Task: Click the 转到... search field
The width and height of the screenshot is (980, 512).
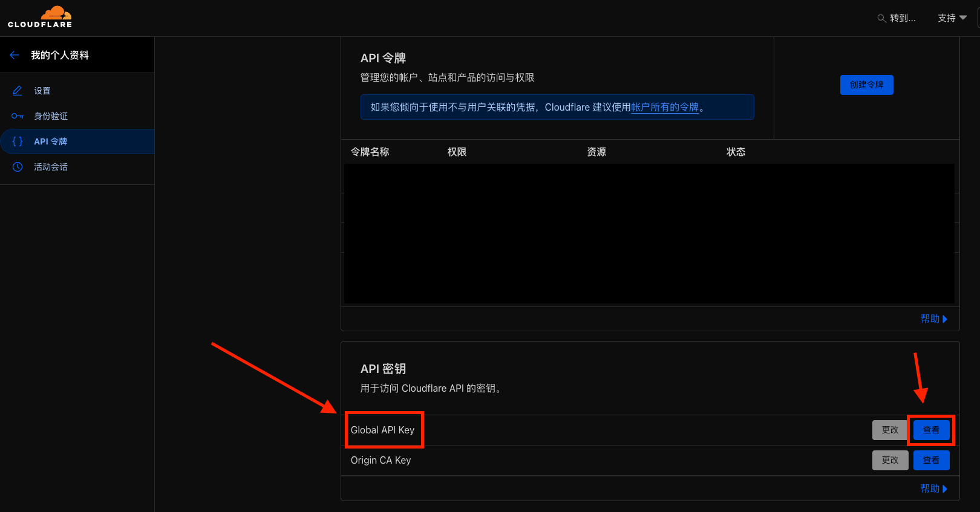Action: pyautogui.click(x=897, y=18)
